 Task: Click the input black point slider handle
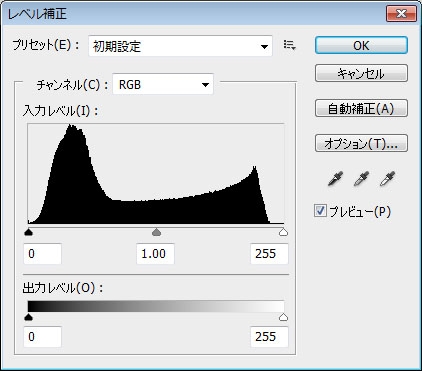click(x=29, y=232)
